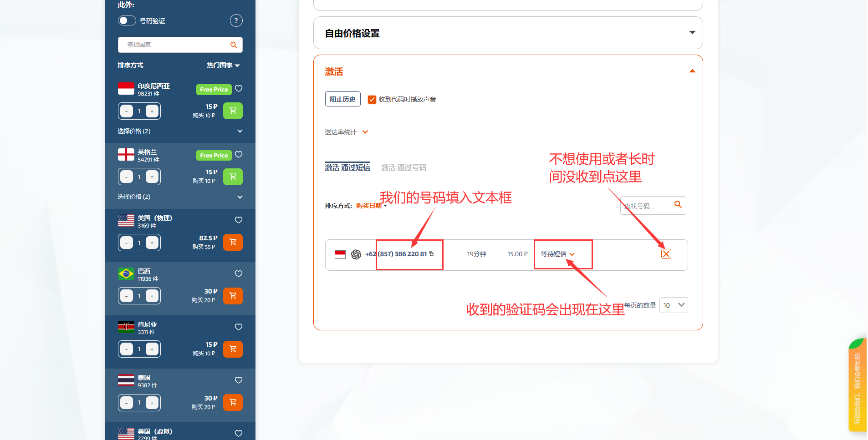Image resolution: width=868 pixels, height=440 pixels.
Task: Add 英格兰 number to cart
Action: tap(233, 177)
